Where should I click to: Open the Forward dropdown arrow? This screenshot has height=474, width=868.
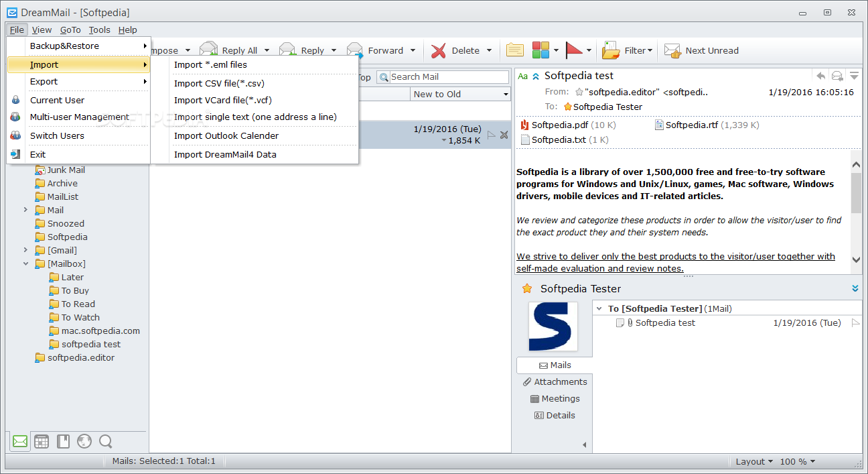[x=413, y=50]
